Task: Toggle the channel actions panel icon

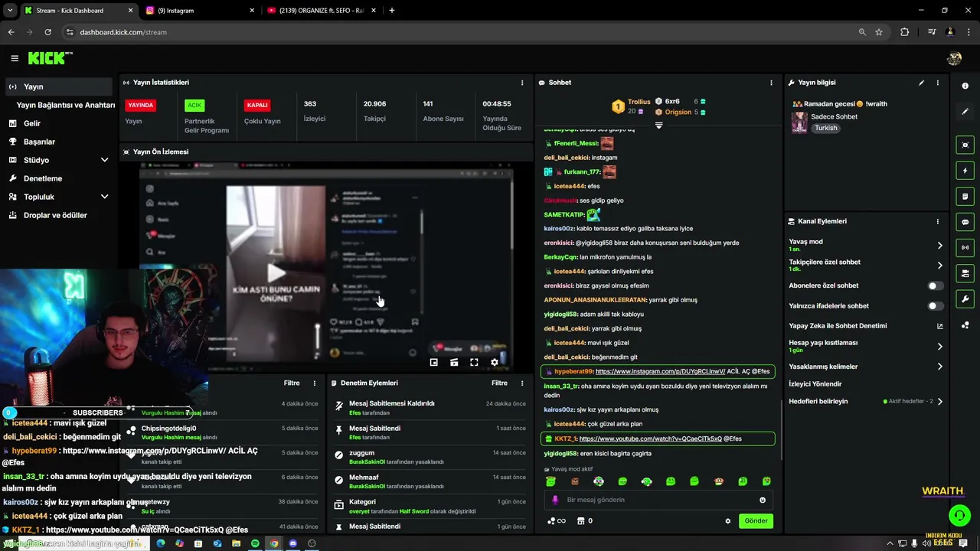Action: (x=965, y=273)
